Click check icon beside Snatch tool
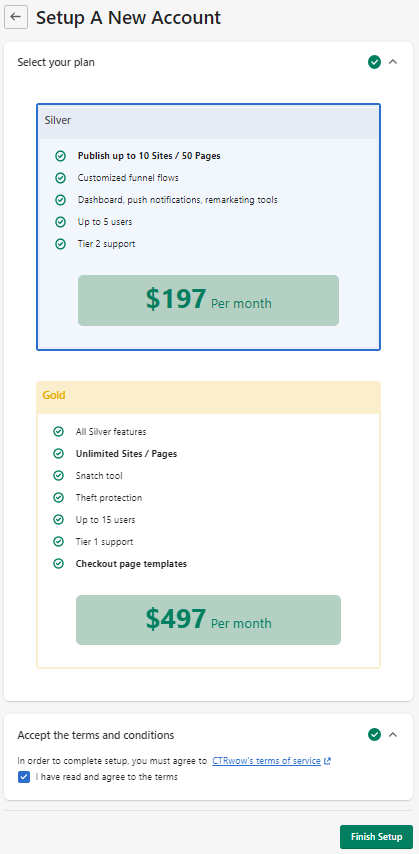Viewport: 419px width, 854px height. pos(58,476)
